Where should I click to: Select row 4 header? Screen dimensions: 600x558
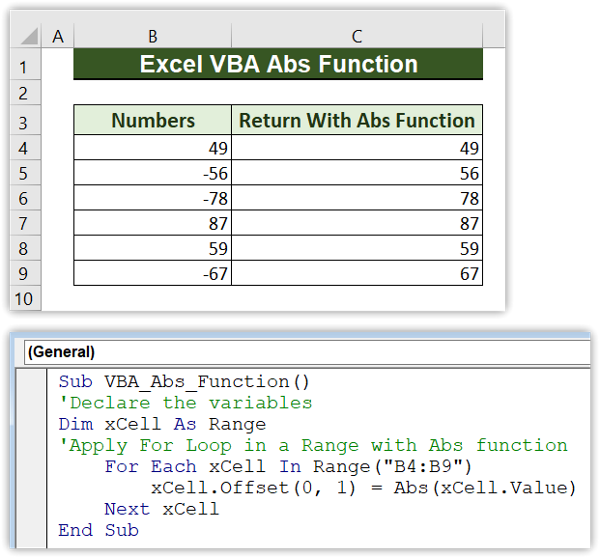pos(25,147)
